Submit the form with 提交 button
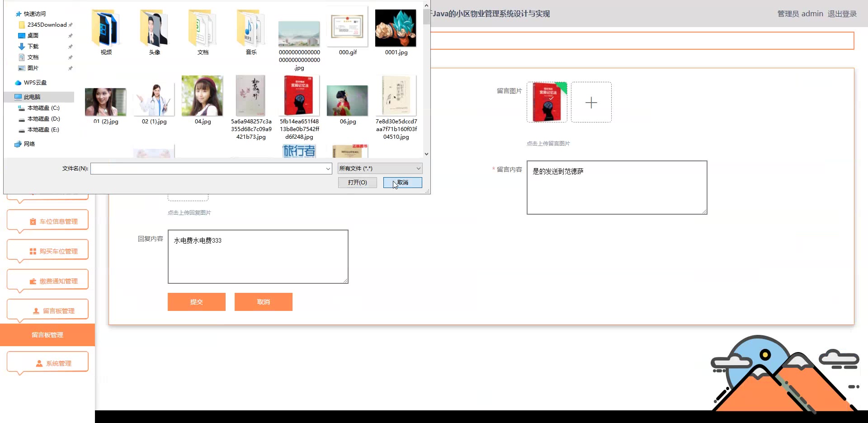Image resolution: width=868 pixels, height=423 pixels. pyautogui.click(x=196, y=302)
